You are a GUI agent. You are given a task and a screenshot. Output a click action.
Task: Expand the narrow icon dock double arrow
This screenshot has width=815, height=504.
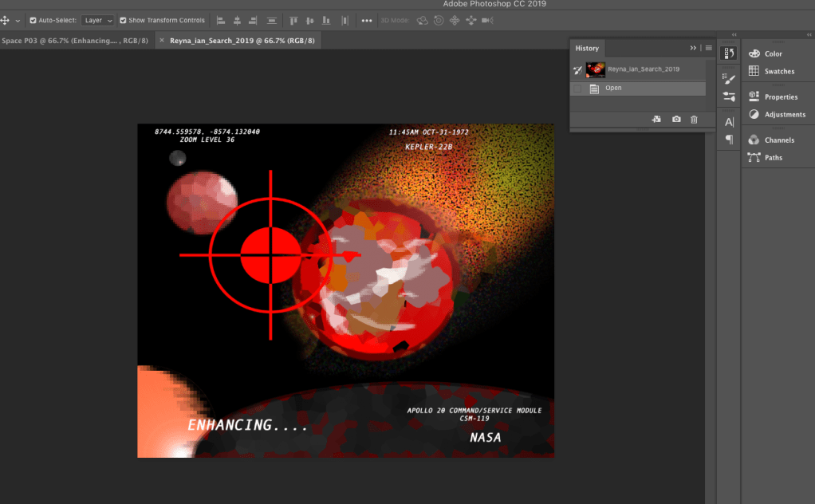(x=734, y=35)
